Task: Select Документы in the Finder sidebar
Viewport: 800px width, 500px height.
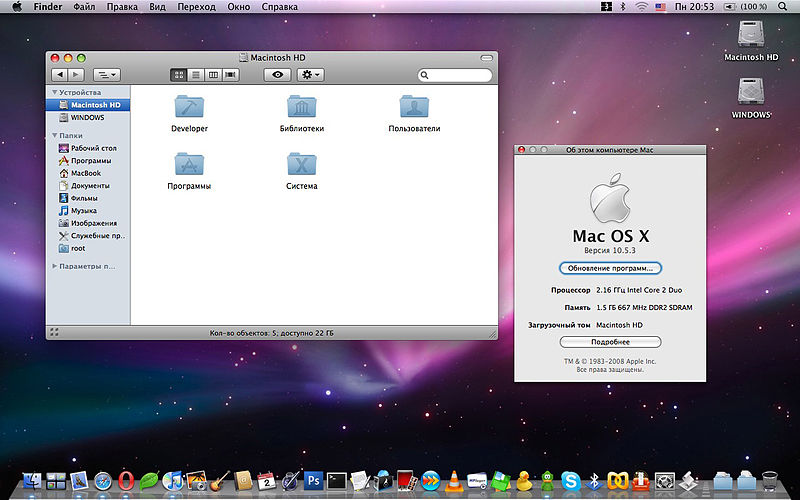Action: tap(90, 186)
